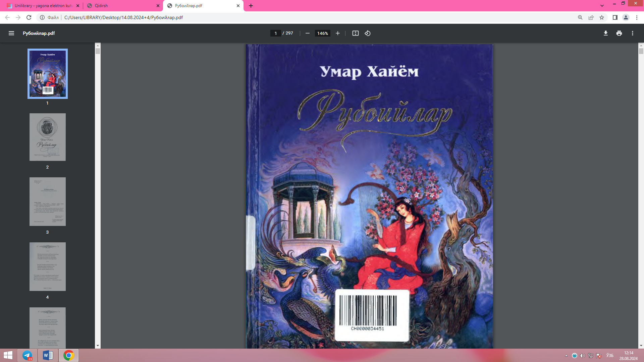Zoom out with the minus button
644x362 pixels.
pos(307,33)
